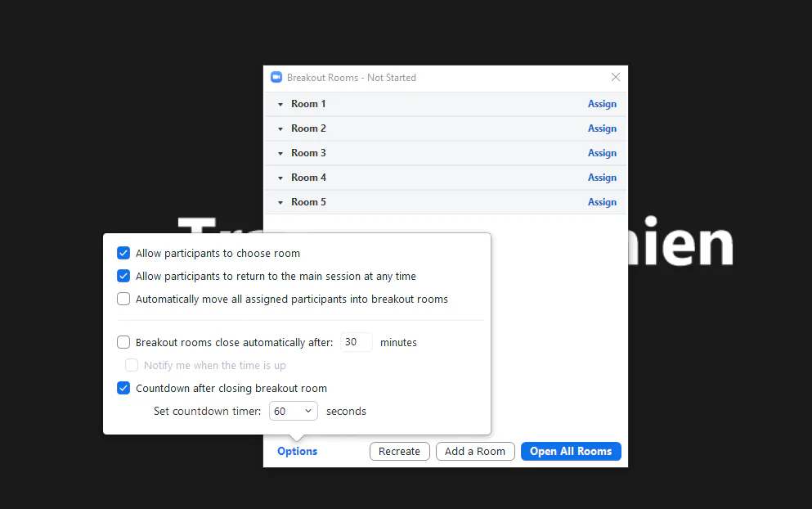
Task: Select the Room 5 name text
Action: point(308,202)
